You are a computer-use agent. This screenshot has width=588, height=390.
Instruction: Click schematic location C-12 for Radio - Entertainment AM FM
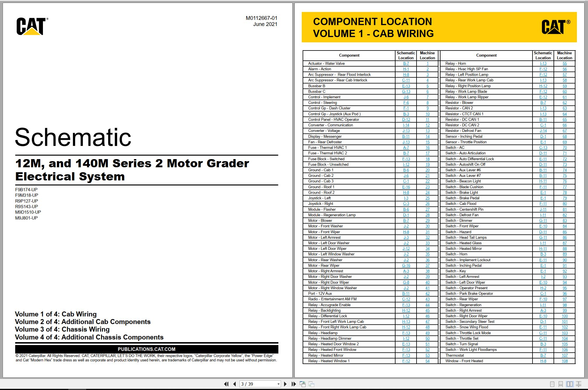[406, 299]
